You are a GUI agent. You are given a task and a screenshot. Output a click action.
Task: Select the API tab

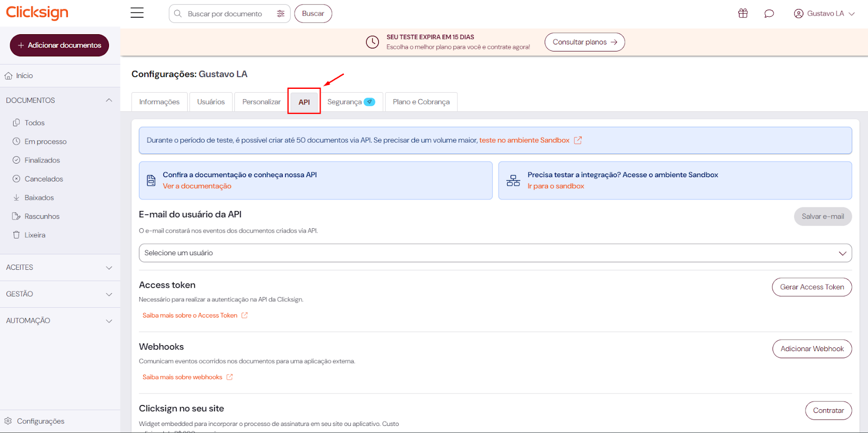point(304,102)
